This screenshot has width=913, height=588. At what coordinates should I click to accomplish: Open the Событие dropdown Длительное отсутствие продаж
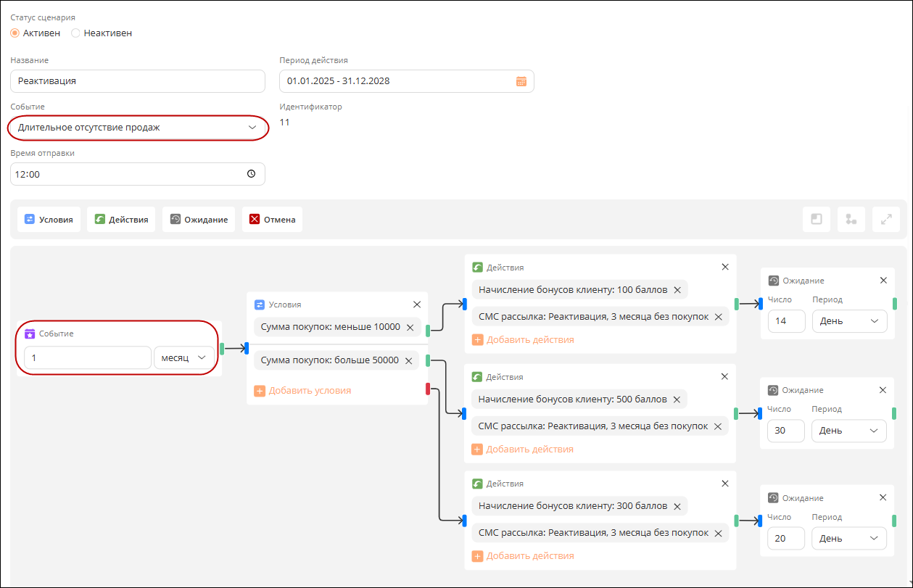pos(138,128)
